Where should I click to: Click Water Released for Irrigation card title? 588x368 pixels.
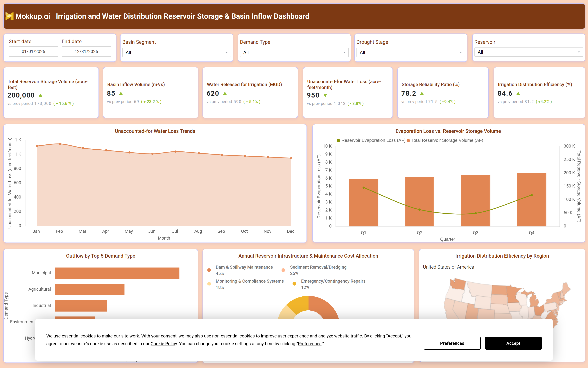click(244, 84)
